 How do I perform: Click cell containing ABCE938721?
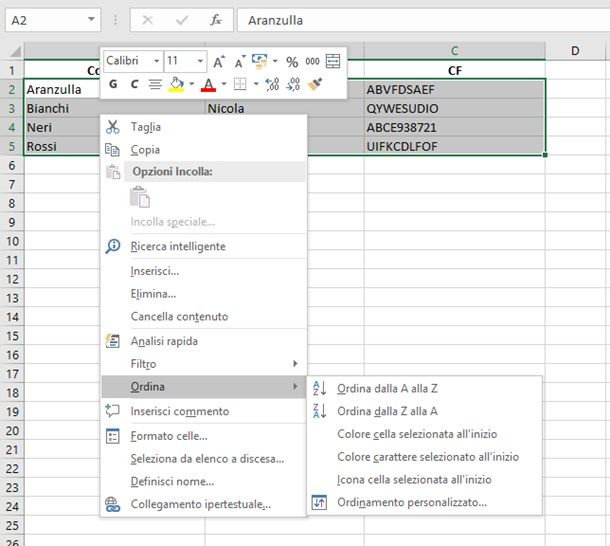click(x=455, y=127)
